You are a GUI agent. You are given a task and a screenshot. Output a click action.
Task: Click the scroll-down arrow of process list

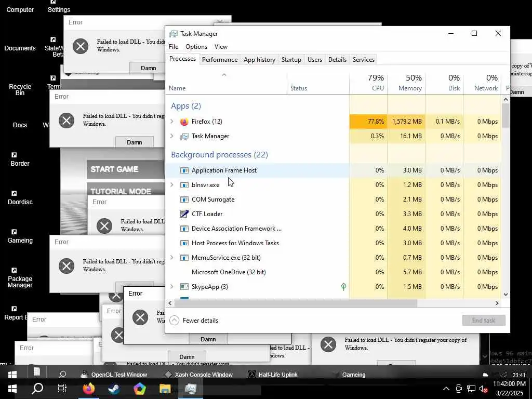[506, 294]
